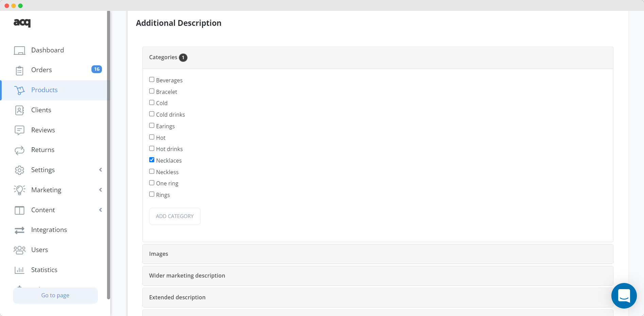Click the Cold drinks label text
The image size is (644, 316).
(x=171, y=115)
